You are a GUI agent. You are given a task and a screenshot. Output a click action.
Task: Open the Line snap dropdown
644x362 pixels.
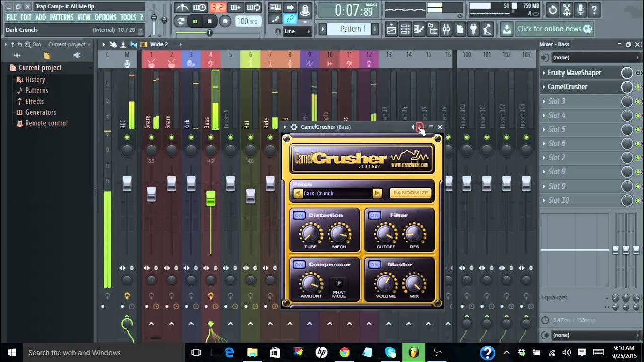pyautogui.click(x=297, y=31)
